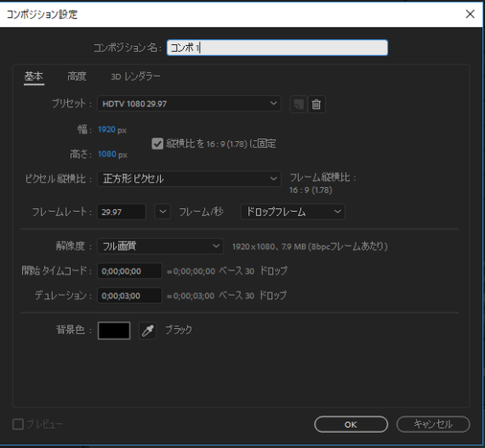Switch to the 高度 tab
Viewport: 485px width, 448px height.
coord(77,77)
